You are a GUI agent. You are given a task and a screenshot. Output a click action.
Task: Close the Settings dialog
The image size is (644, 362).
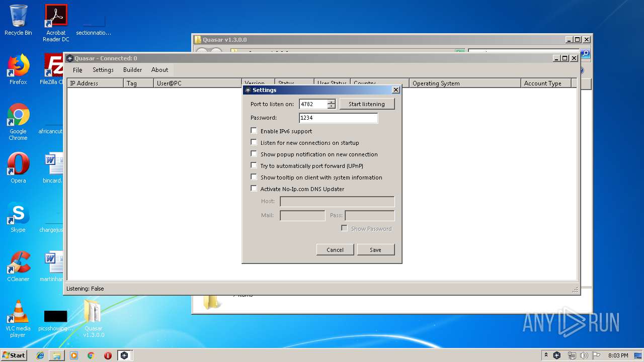(x=395, y=90)
